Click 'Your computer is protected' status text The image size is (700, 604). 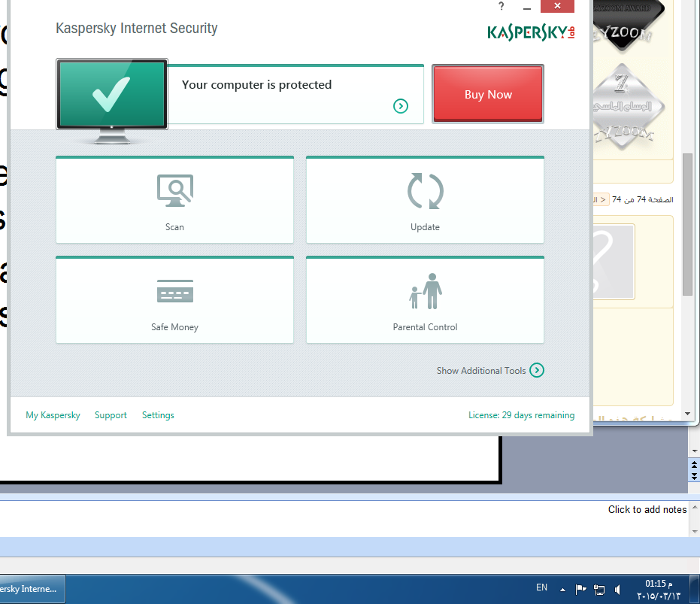256,85
